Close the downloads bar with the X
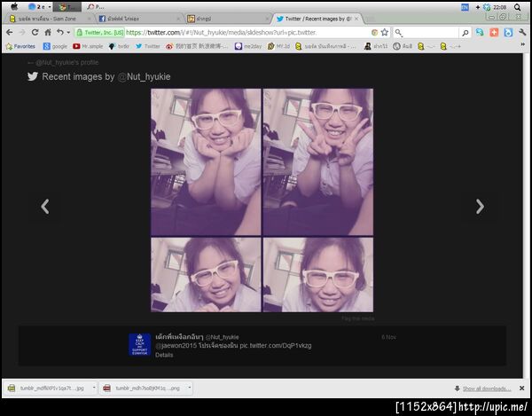This screenshot has width=532, height=416. [522, 389]
